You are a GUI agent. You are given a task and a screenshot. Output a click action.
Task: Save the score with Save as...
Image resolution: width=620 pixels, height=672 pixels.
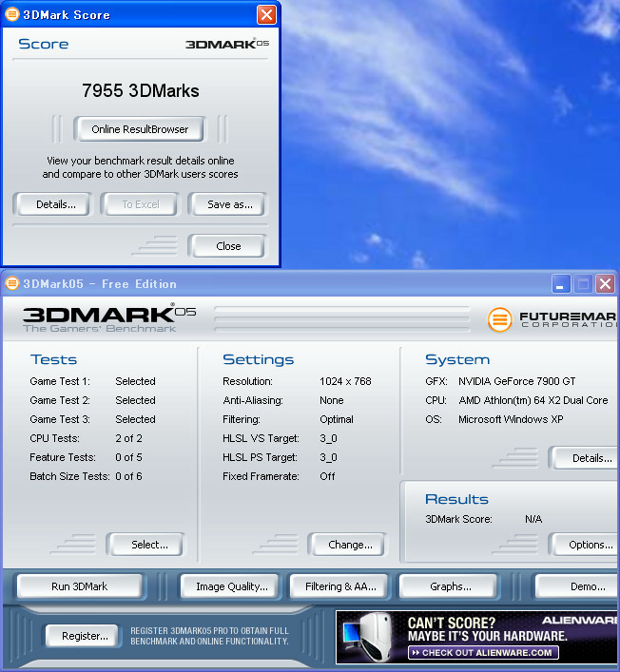pos(229,204)
